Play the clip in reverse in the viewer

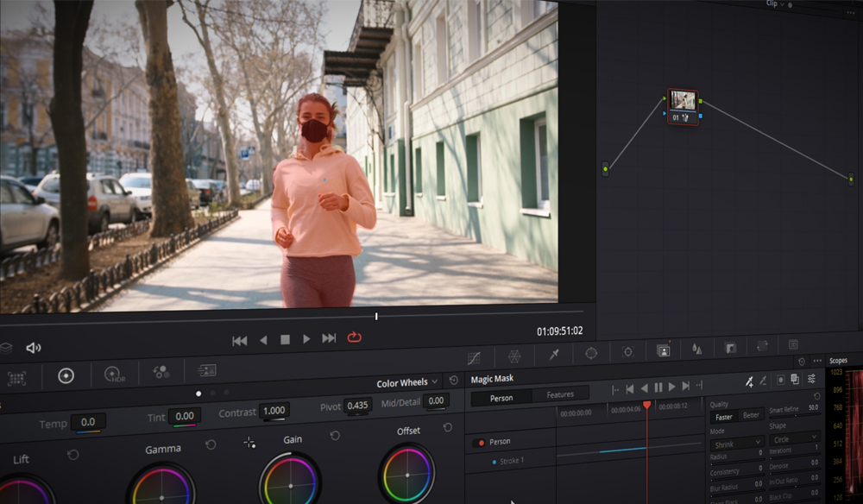(x=263, y=341)
